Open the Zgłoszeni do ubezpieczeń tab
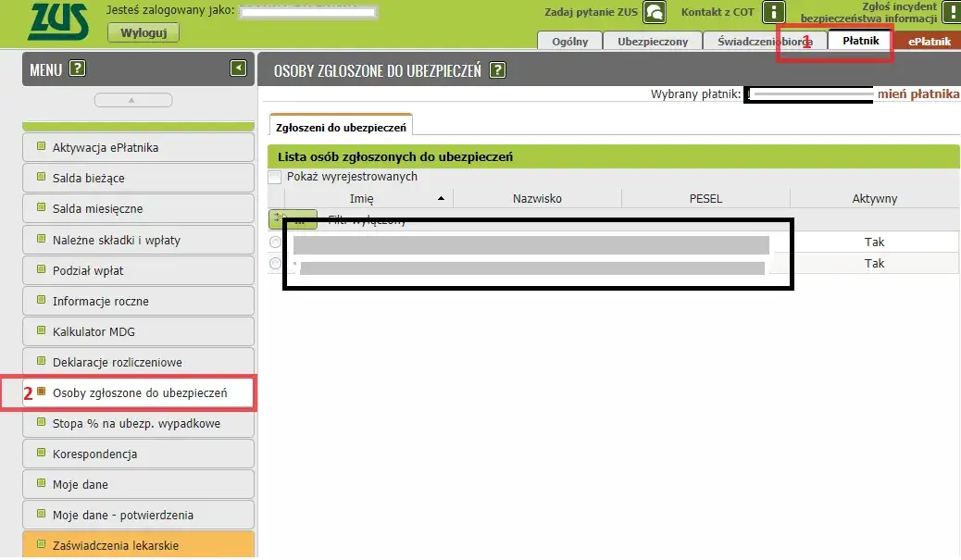This screenshot has height=560, width=961. 341,127
